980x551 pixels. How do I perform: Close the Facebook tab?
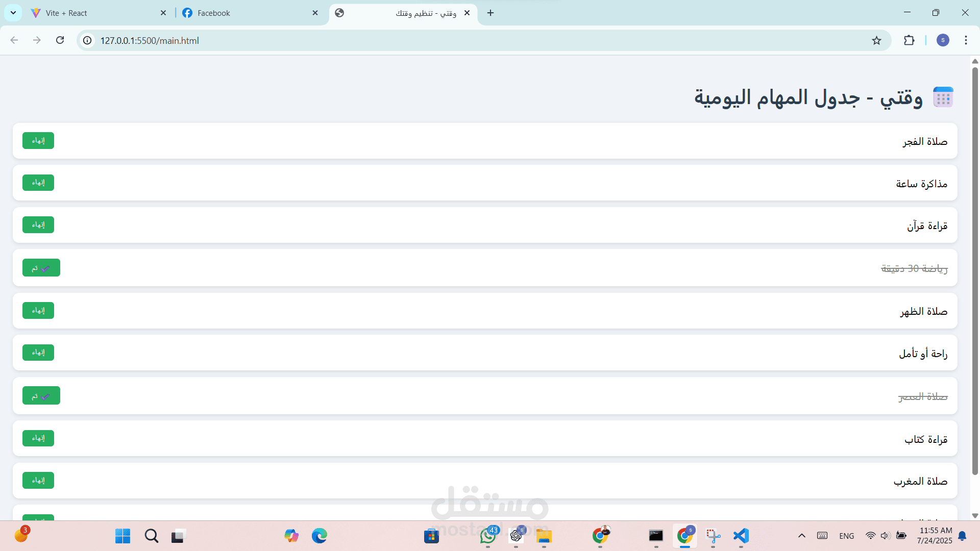315,13
